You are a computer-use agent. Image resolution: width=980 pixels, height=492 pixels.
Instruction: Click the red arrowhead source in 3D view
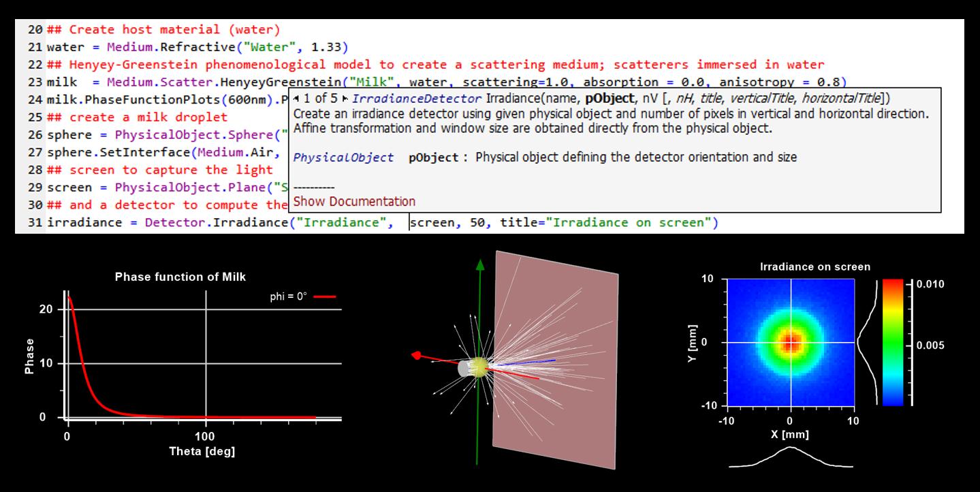point(417,355)
